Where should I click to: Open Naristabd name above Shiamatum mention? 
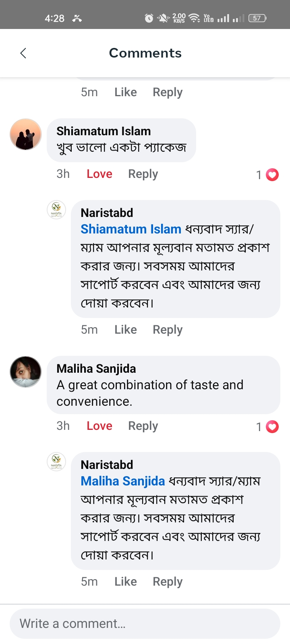107,213
